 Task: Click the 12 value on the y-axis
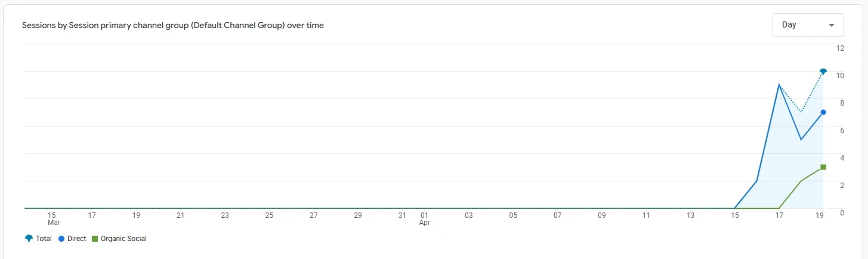coord(840,48)
